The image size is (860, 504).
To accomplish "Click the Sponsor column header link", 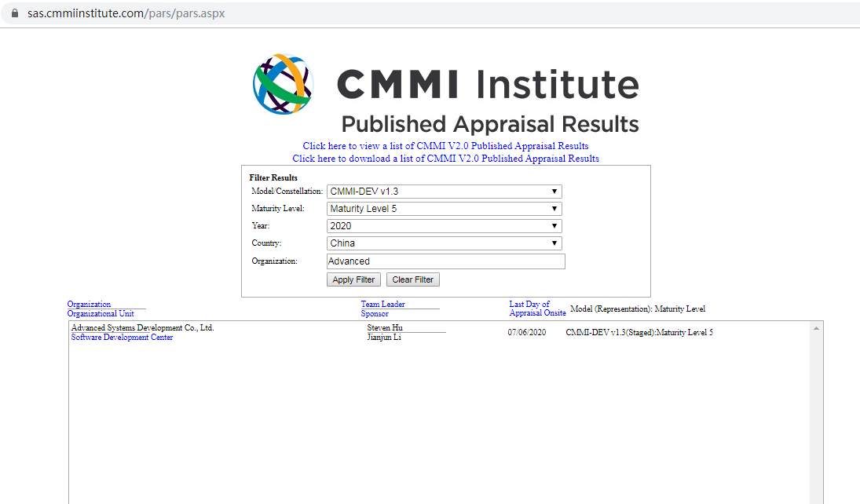I will pos(375,314).
